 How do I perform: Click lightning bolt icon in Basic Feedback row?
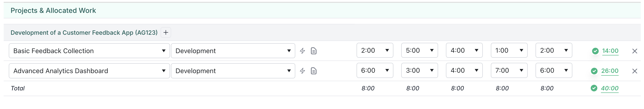point(302,51)
